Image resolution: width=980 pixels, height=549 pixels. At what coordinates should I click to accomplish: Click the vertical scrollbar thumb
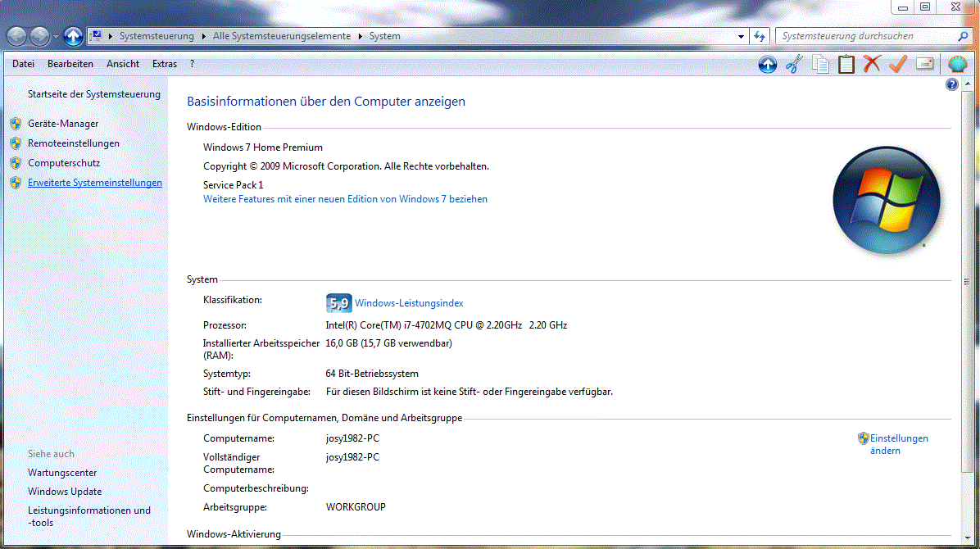point(967,281)
